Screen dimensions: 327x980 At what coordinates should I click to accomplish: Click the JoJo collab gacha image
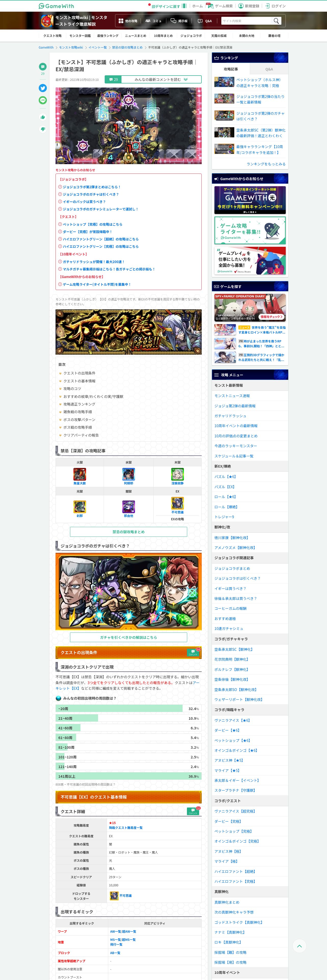(128, 592)
